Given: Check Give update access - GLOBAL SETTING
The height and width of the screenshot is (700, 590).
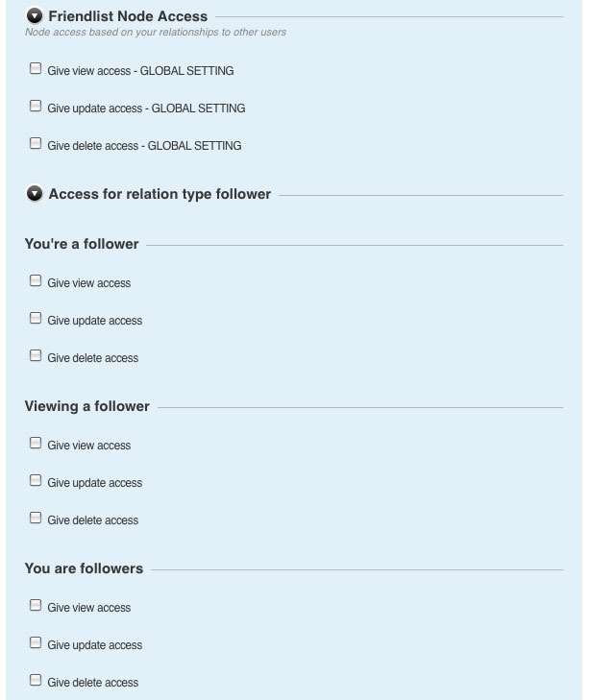Looking at the screenshot, I should point(36,107).
